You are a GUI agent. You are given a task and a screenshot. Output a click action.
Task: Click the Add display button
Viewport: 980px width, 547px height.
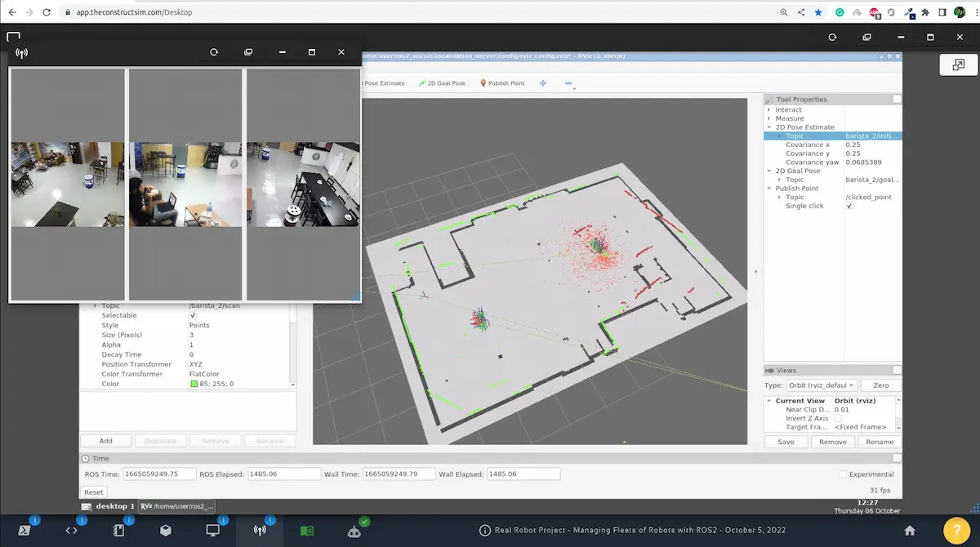tap(105, 441)
